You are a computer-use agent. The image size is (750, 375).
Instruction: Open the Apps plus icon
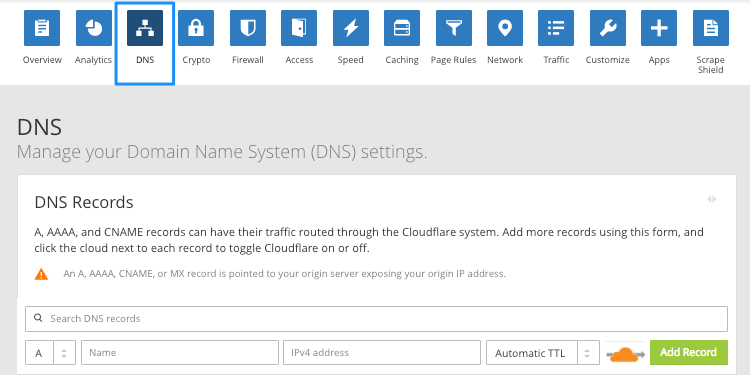pos(659,28)
